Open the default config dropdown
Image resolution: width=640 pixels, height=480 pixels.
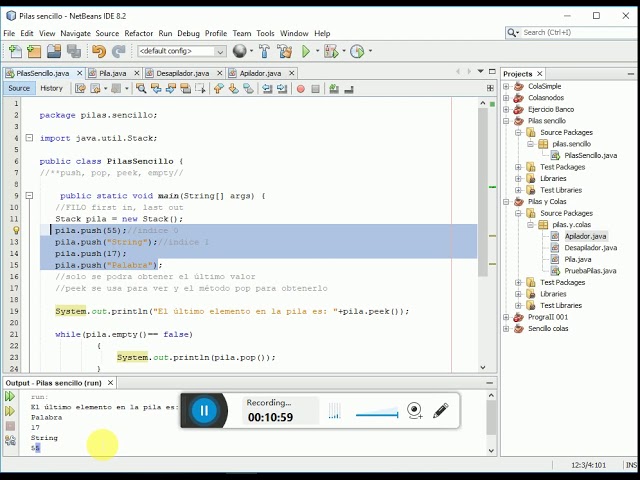pos(182,51)
